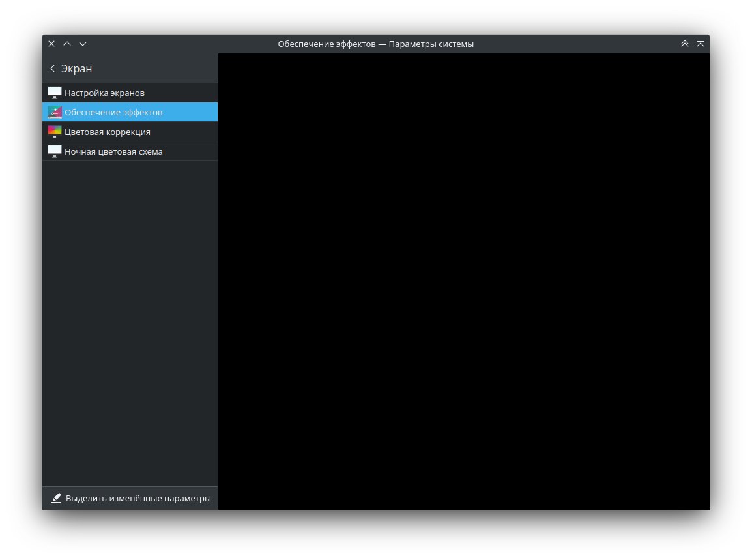Click the Обеспечение эффектов sliders icon
The height and width of the screenshot is (560, 752).
coord(55,112)
